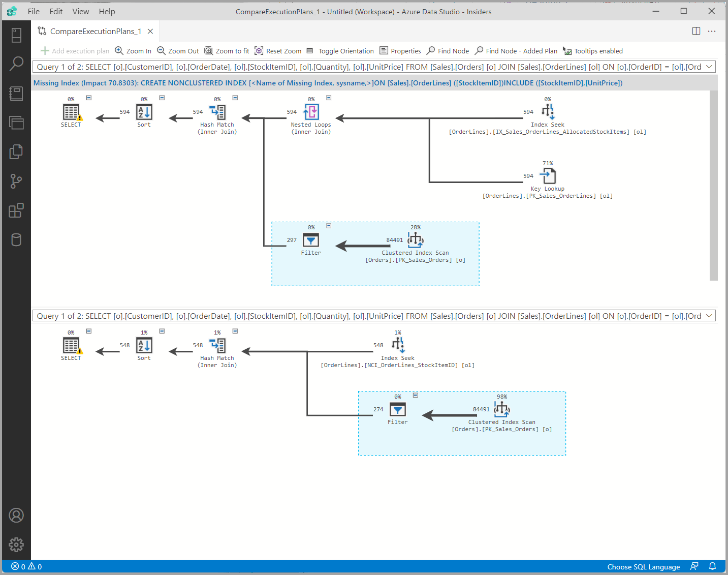This screenshot has width=728, height=575.
Task: Split the editor to the right
Action: pyautogui.click(x=696, y=31)
